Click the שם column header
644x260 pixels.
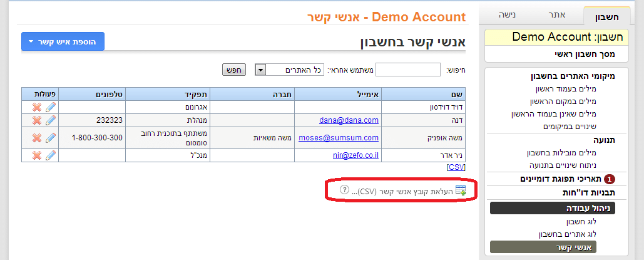424,94
